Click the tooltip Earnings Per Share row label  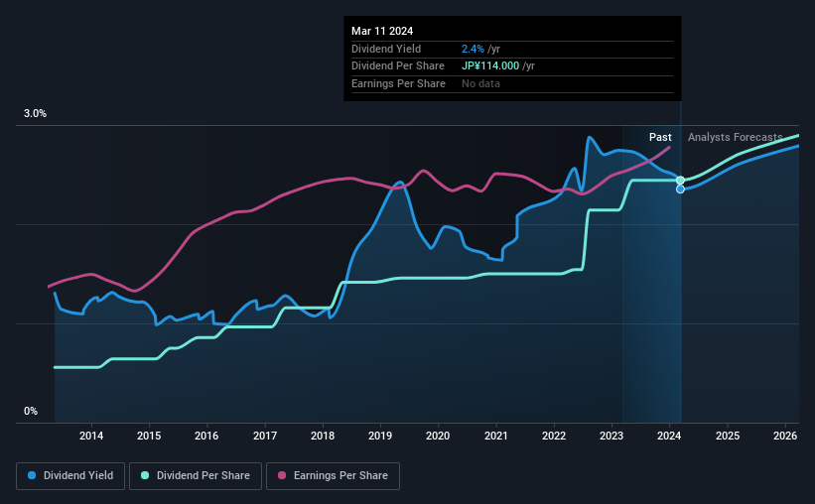point(398,83)
